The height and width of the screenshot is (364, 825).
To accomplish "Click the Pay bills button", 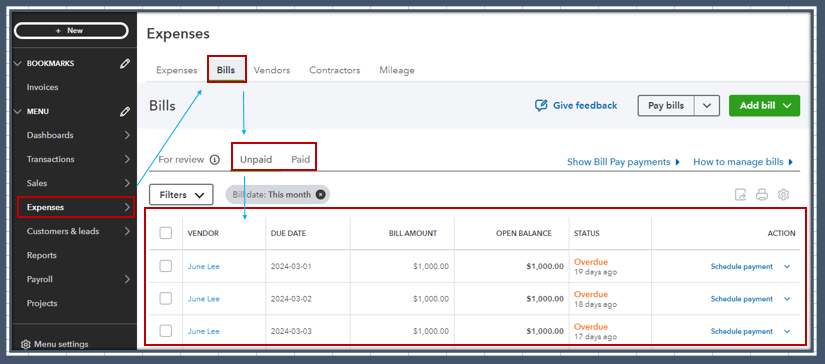I will click(666, 106).
